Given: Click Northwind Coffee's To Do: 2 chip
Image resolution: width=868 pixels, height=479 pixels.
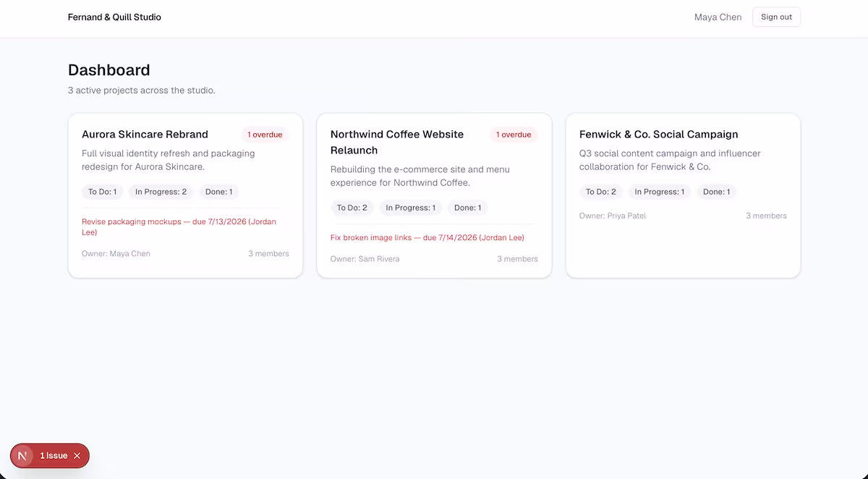Looking at the screenshot, I should (352, 208).
